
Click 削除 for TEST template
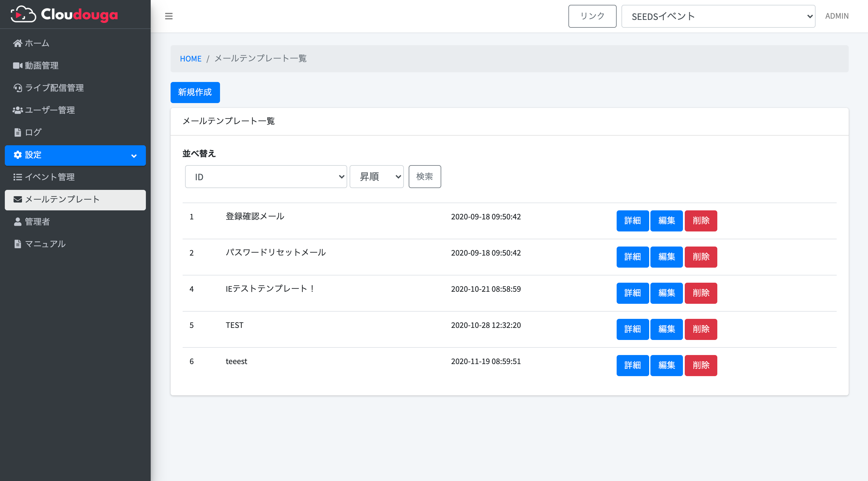[701, 329]
